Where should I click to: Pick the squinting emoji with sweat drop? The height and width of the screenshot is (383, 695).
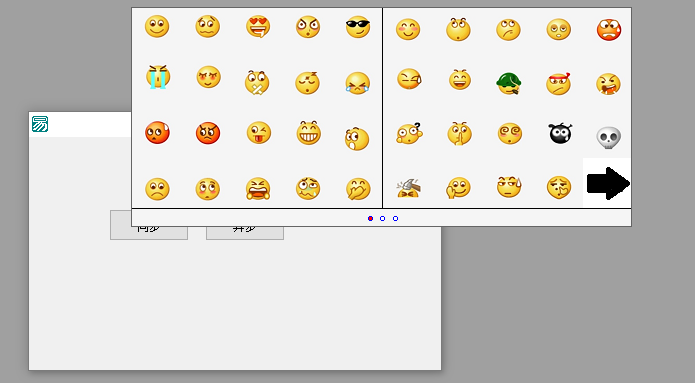coord(409,79)
